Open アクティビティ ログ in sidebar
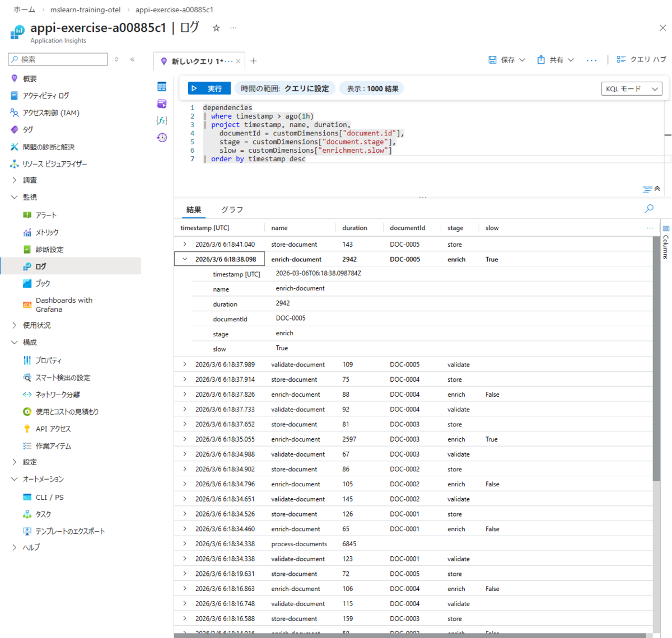672x638 pixels. 46,96
